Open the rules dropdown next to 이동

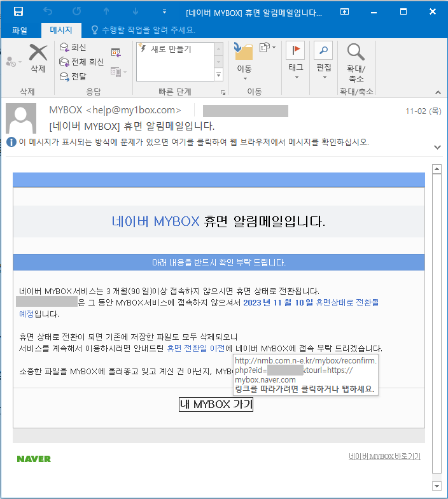pyautogui.click(x=267, y=47)
